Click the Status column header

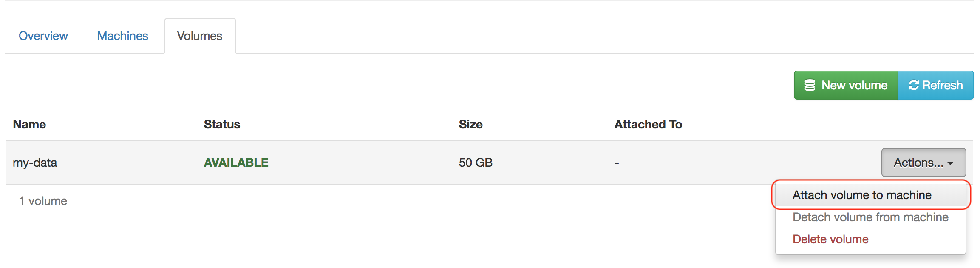(x=222, y=124)
